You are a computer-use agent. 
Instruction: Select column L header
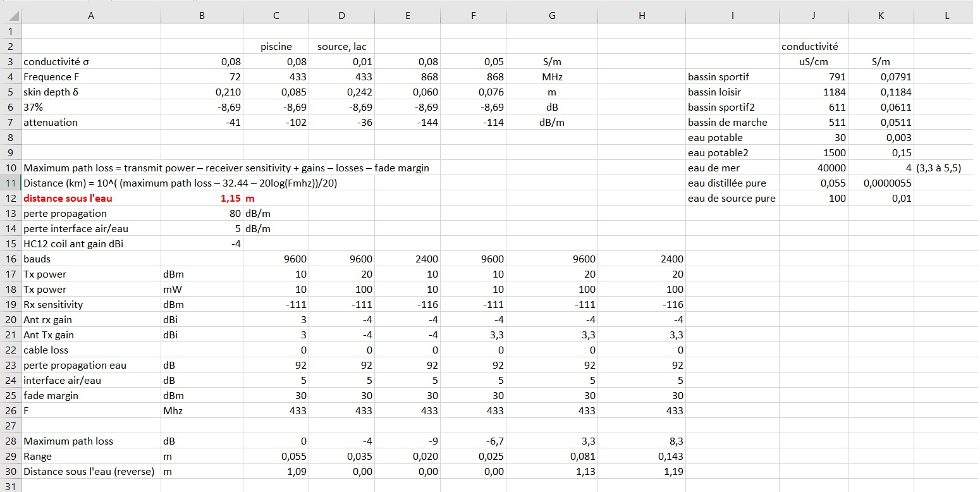pyautogui.click(x=946, y=16)
